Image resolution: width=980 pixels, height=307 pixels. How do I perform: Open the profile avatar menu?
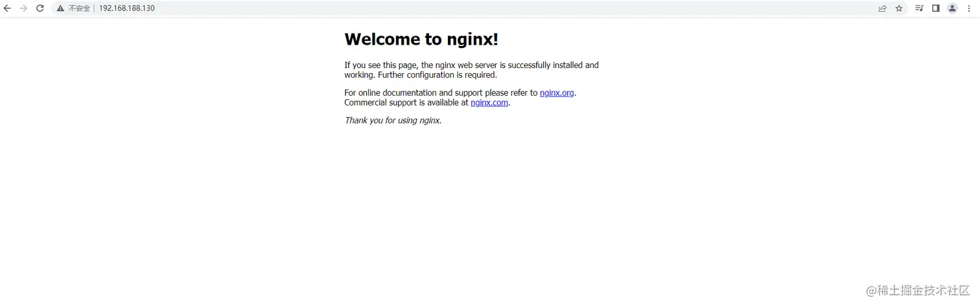click(x=952, y=8)
